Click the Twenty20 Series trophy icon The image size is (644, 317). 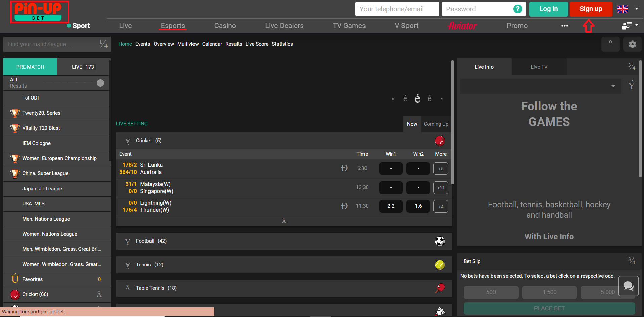15,113
